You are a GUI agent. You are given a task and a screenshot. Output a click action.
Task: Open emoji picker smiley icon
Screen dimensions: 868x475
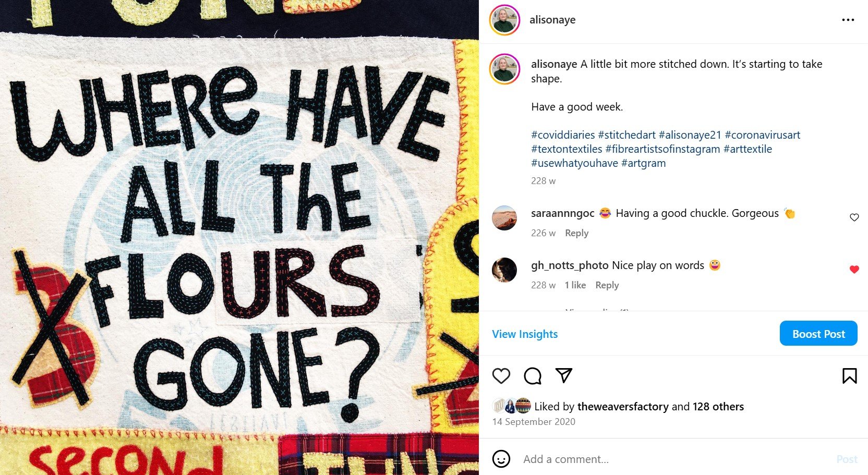coord(501,459)
